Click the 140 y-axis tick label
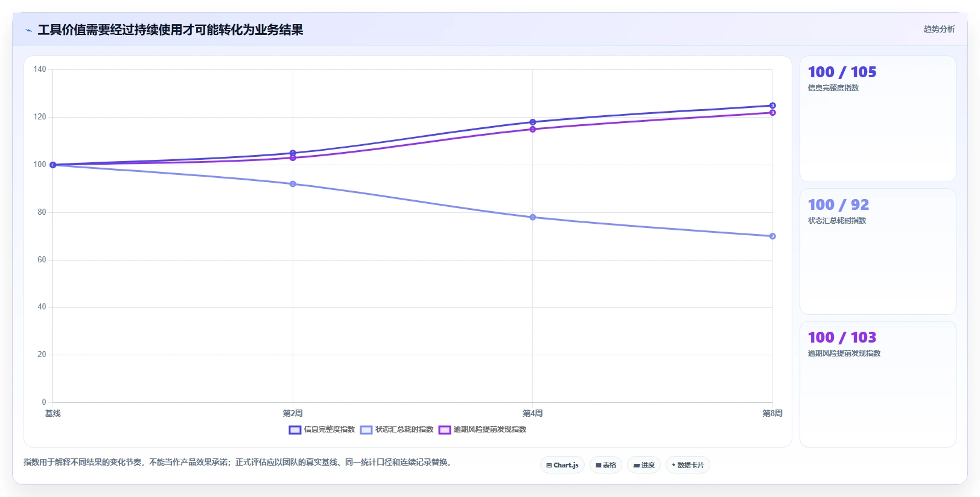The width and height of the screenshot is (980, 497). pyautogui.click(x=40, y=69)
